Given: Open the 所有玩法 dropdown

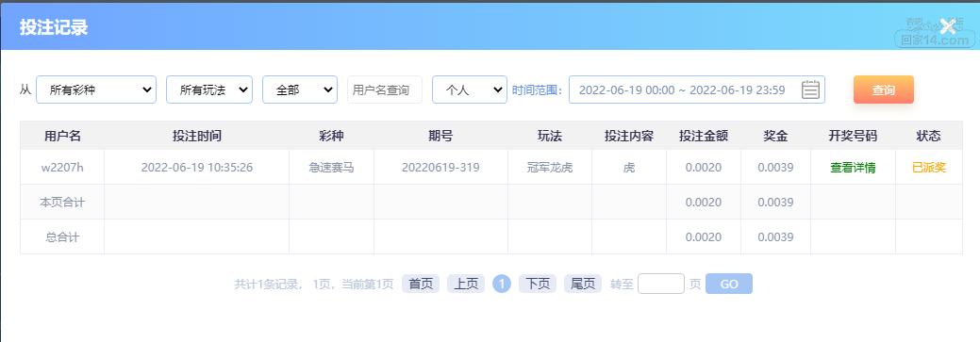Looking at the screenshot, I should 209,90.
